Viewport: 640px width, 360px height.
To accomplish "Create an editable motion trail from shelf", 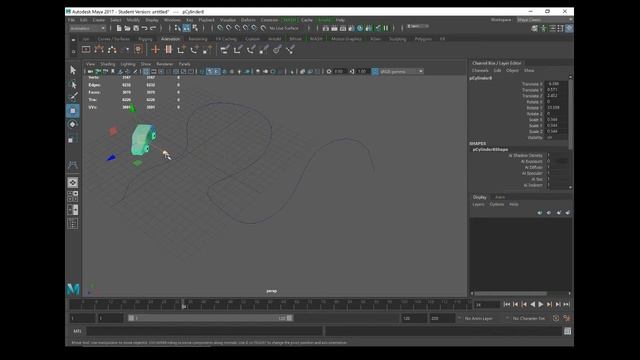I will 99,49.
